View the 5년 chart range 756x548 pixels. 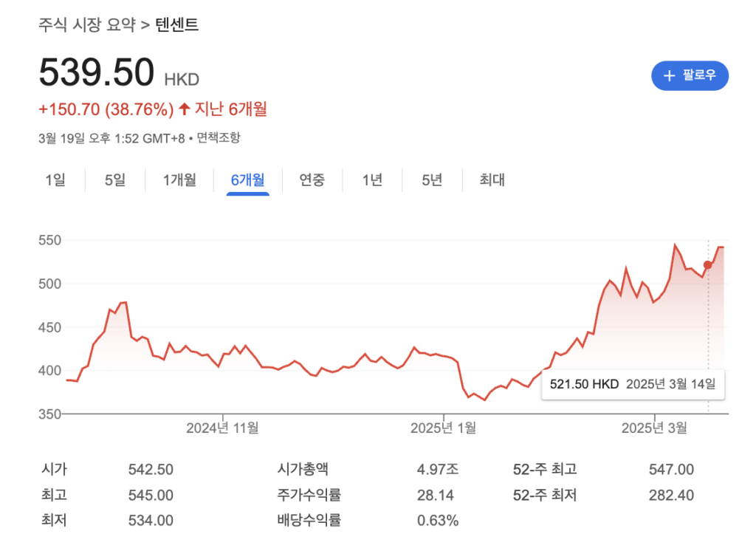tap(432, 179)
